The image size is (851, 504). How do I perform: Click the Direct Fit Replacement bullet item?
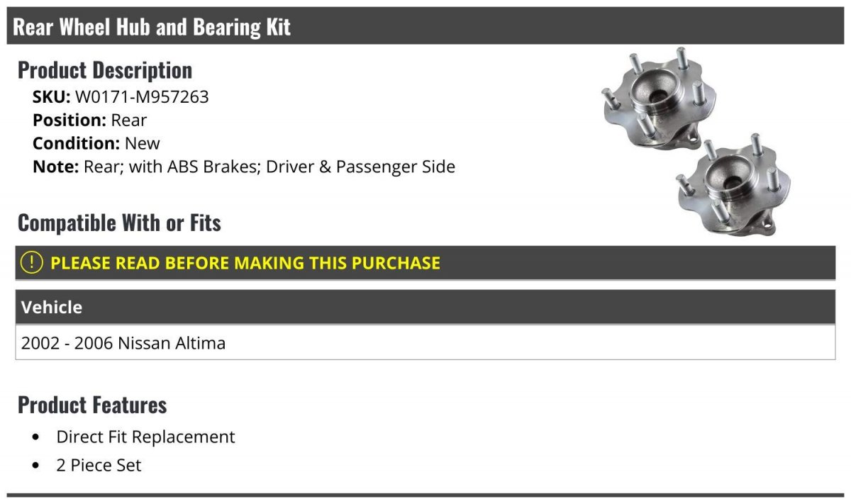tap(145, 436)
